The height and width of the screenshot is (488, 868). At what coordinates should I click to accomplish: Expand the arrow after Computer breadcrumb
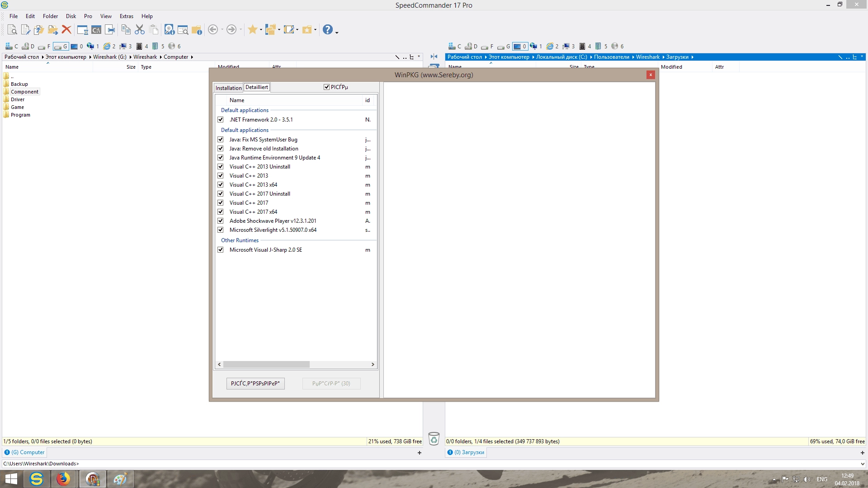(192, 57)
